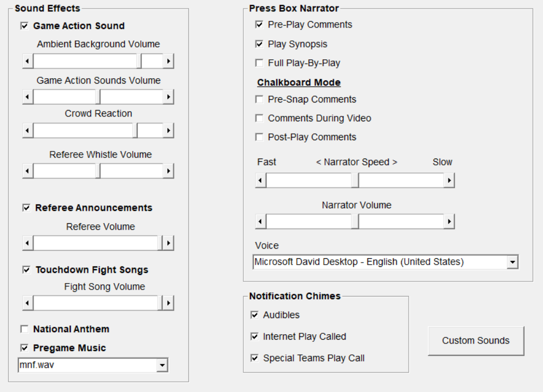The height and width of the screenshot is (392, 543).
Task: Click right arrow of Ambient Background Volume slider
Action: click(168, 61)
